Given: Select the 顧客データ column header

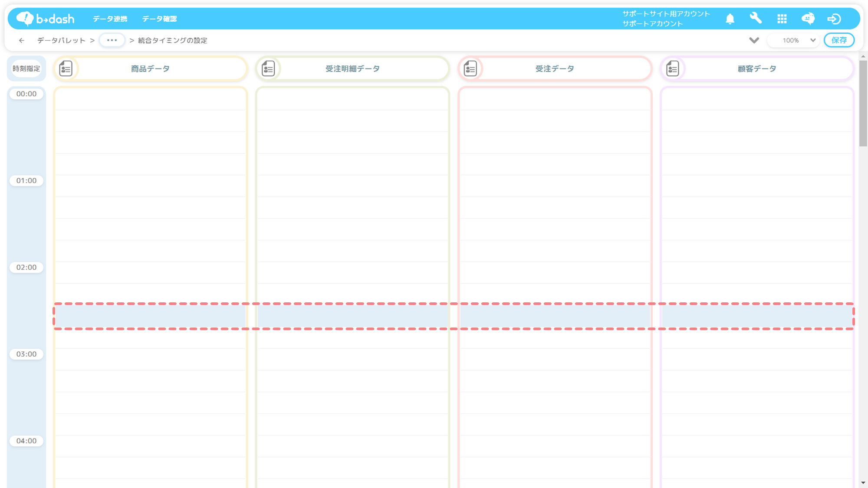Looking at the screenshot, I should coord(757,69).
